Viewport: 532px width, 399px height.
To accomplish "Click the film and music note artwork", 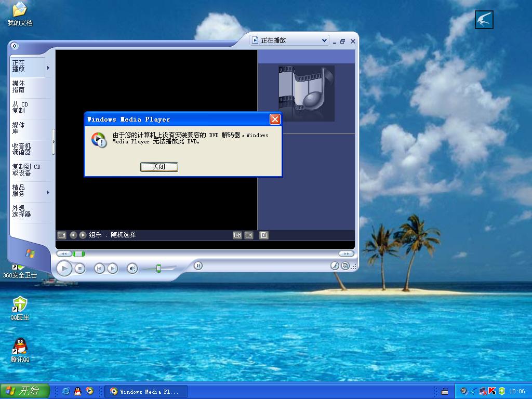I will pos(307,94).
